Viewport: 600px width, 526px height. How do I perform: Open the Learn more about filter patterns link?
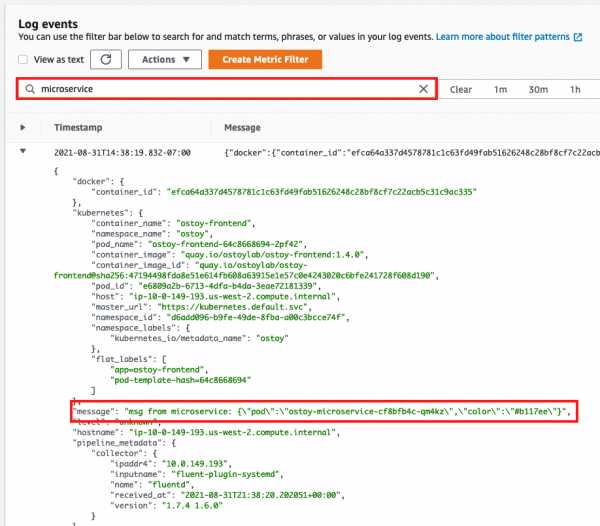coord(502,37)
